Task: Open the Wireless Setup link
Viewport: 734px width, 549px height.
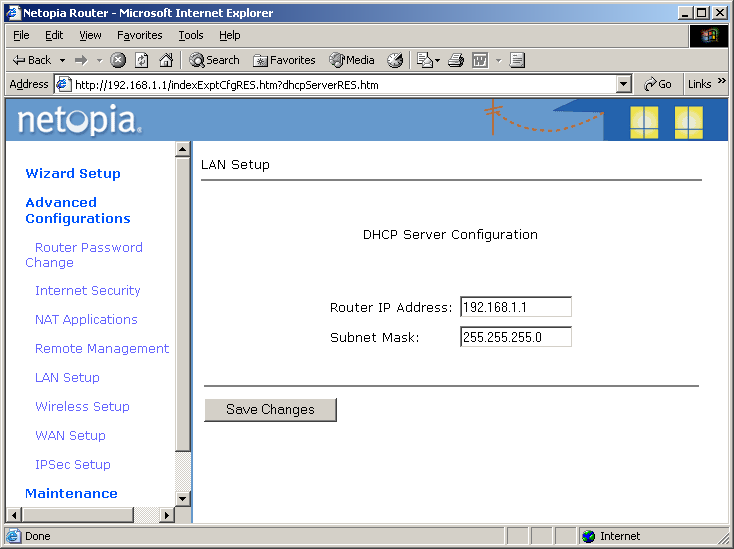Action: [82, 407]
